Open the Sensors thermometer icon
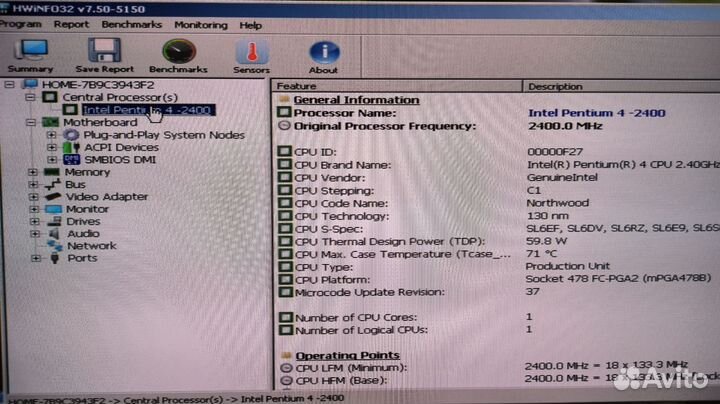720x404 pixels. pyautogui.click(x=251, y=54)
